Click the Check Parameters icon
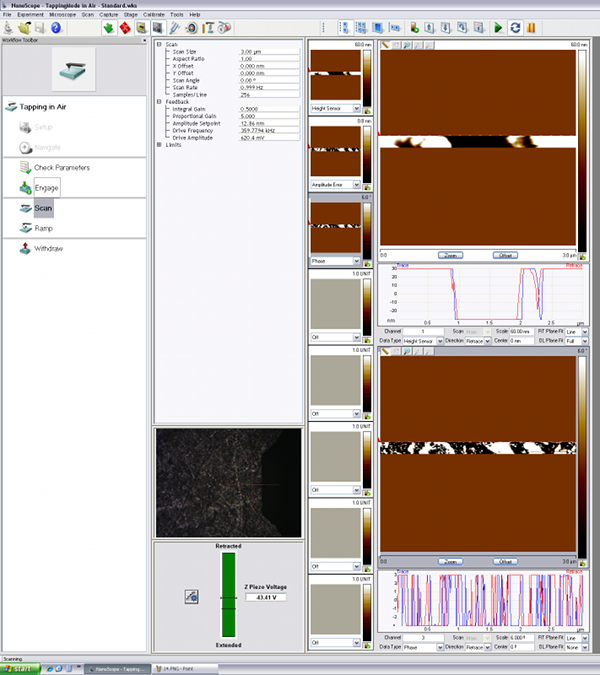 25,167
